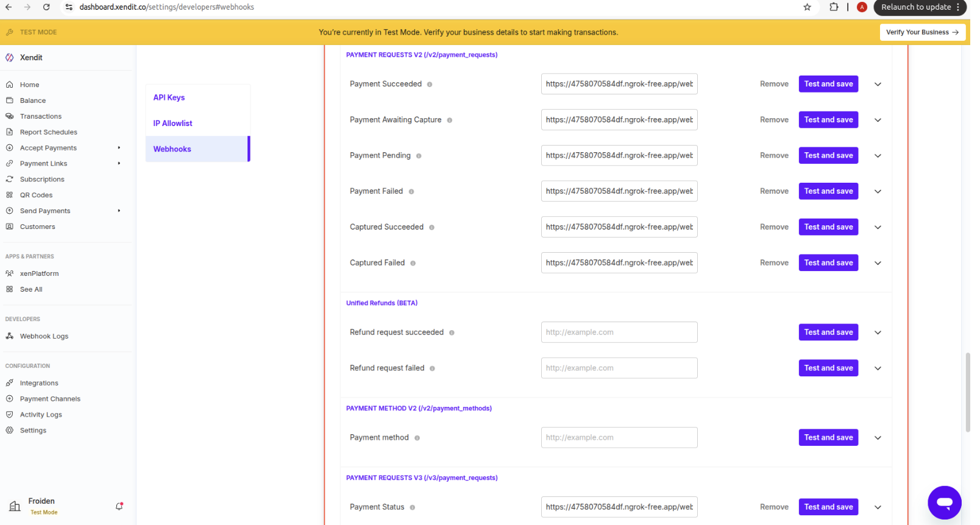The image size is (980, 525).
Task: Show the info tooltip for Refund request failed
Action: 432,368
